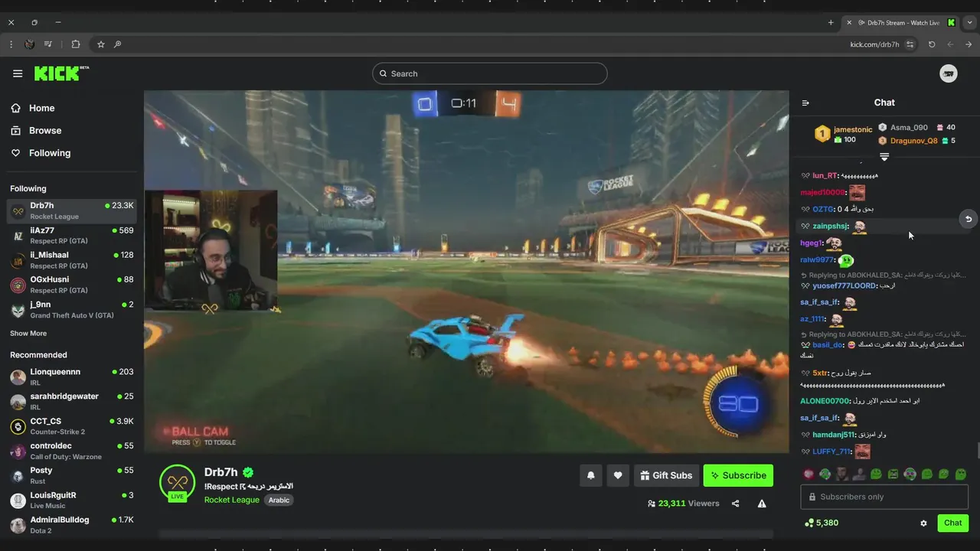
Task: Collapse chat using the icon left of the Chat title
Action: pyautogui.click(x=805, y=103)
